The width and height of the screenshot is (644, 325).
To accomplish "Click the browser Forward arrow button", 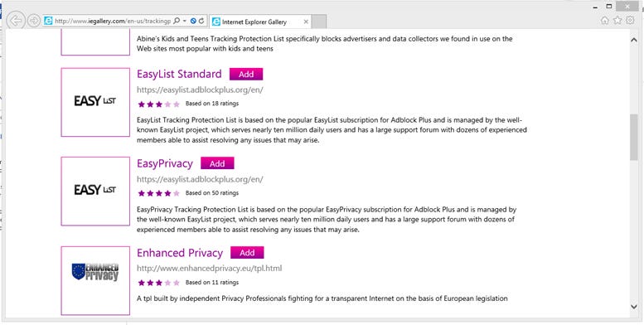I will 34,21.
